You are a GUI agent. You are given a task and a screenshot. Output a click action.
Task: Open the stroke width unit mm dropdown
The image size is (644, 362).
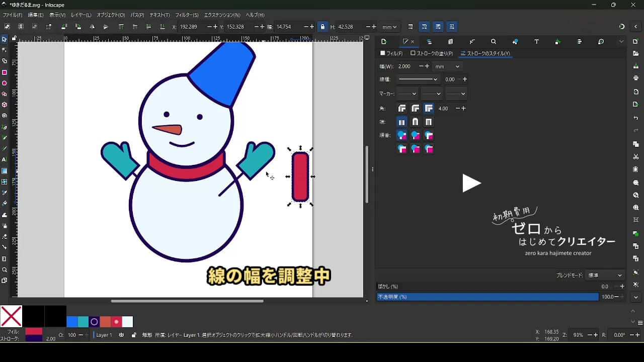[447, 66]
